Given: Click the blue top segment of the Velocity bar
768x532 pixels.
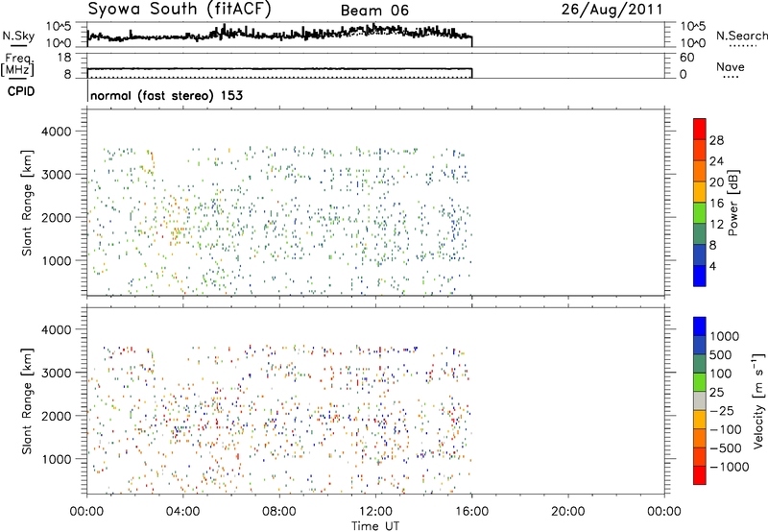Looking at the screenshot, I should (700, 326).
